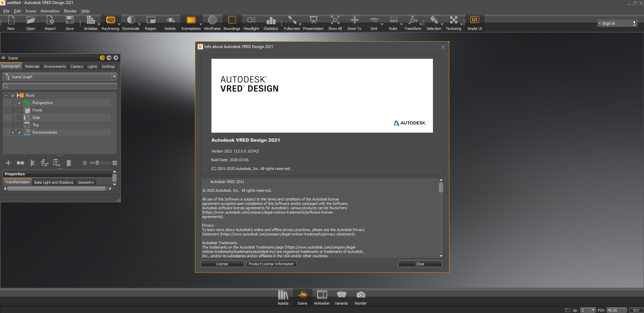Save the scene with the Save icon
The height and width of the screenshot is (313, 644).
click(69, 23)
